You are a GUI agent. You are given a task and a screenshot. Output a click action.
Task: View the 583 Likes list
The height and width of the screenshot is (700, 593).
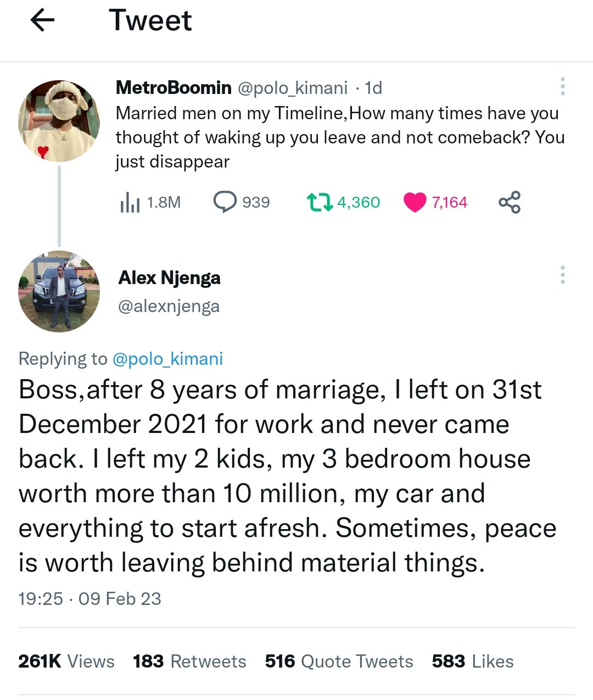(473, 661)
